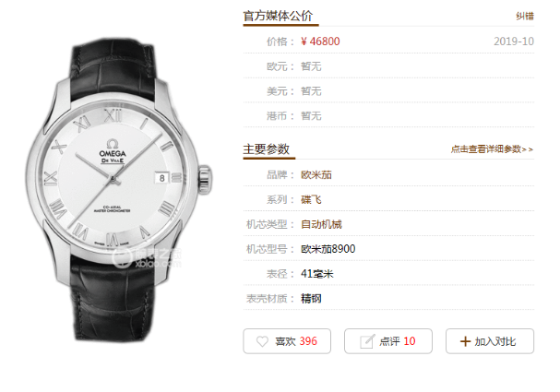
Task: Click the 纠错 correction link
Action: point(525,16)
